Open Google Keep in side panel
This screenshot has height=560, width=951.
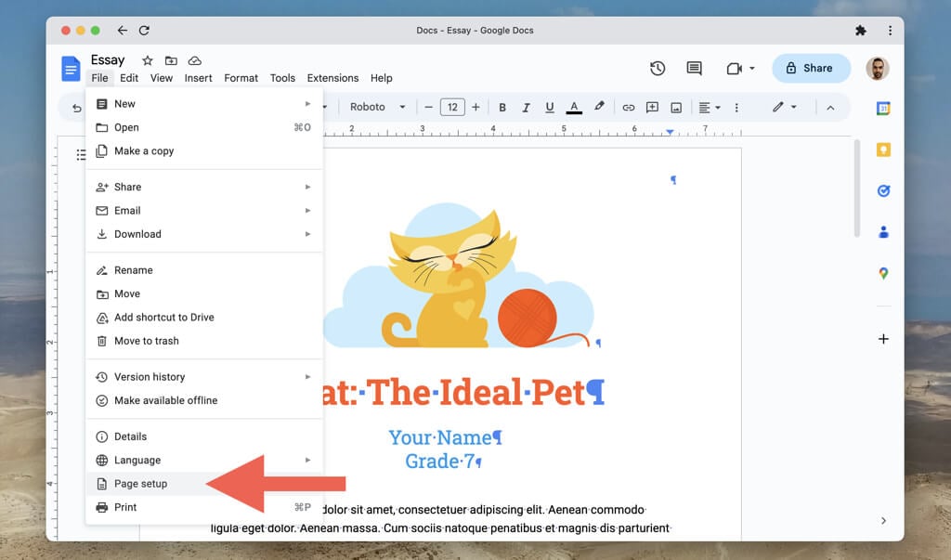click(883, 150)
